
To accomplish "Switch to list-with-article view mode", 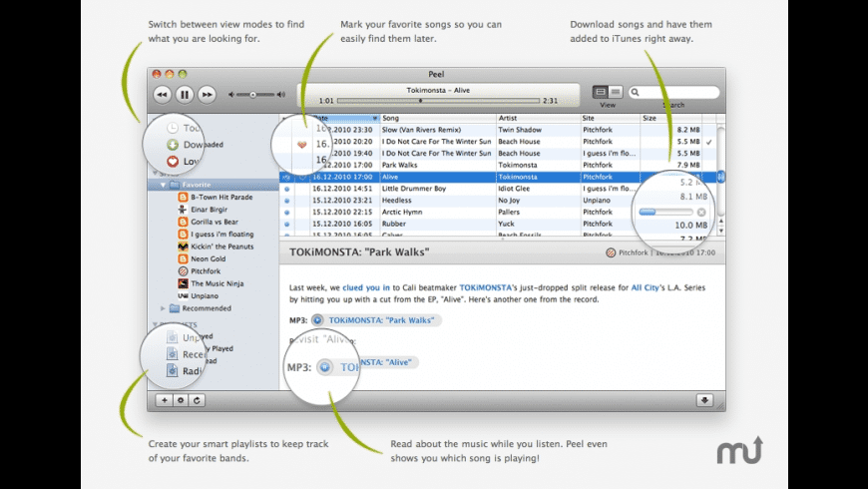I will (x=601, y=92).
